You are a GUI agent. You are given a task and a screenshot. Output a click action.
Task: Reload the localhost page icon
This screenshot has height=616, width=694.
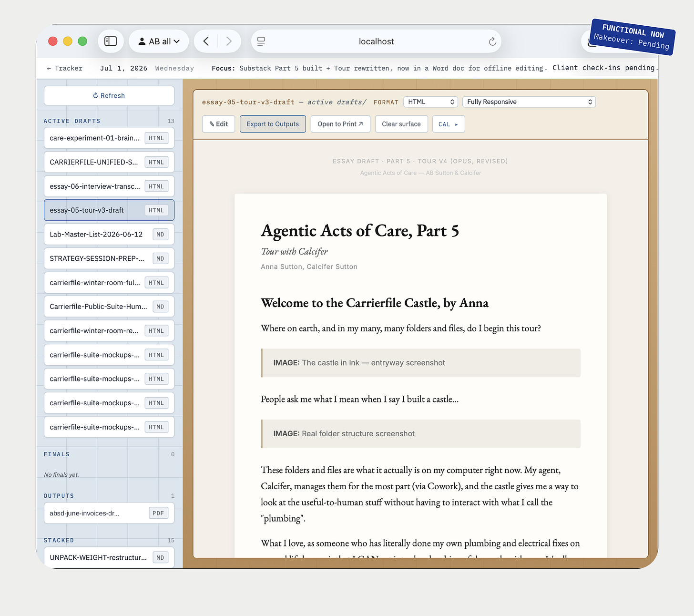pos(492,41)
